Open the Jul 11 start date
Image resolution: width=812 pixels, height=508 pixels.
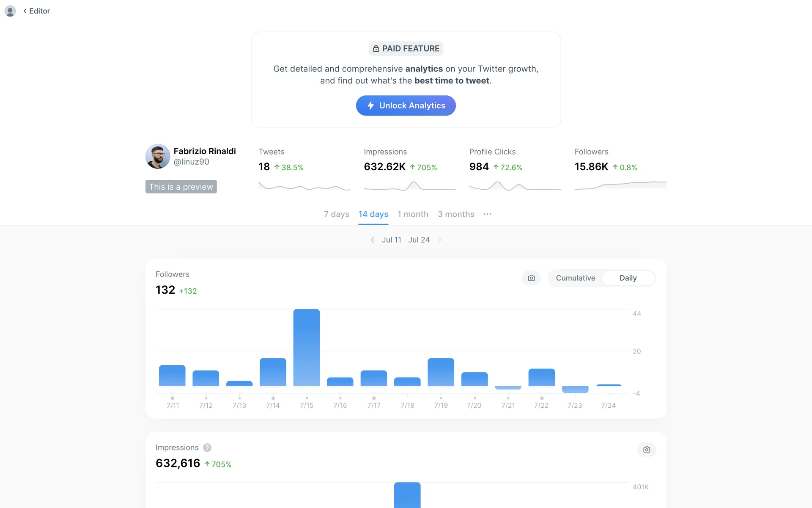pos(392,240)
